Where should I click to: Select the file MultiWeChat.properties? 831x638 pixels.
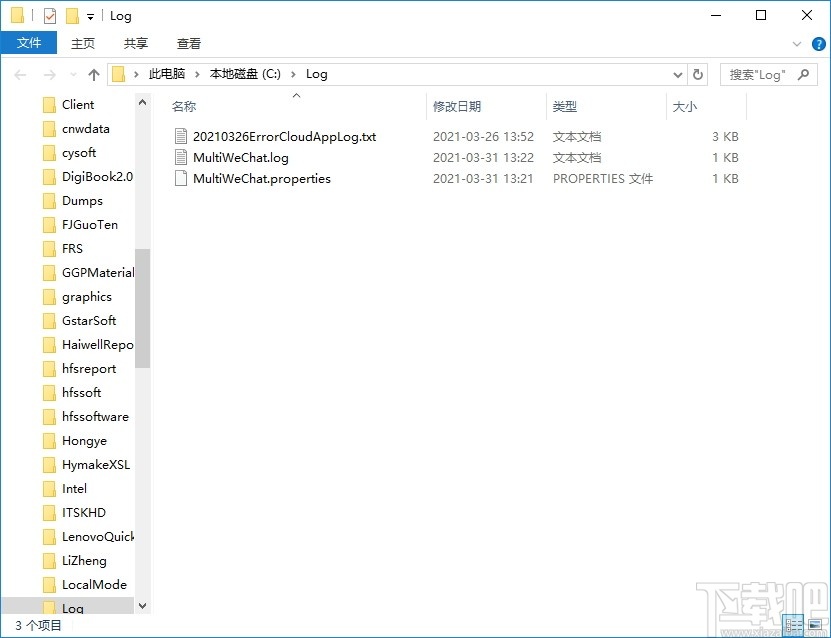pos(262,179)
